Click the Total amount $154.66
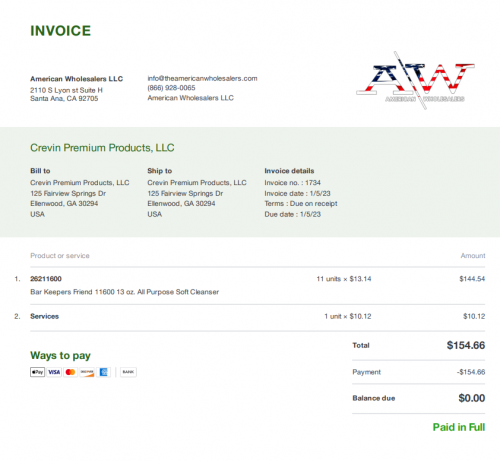Viewport: 500px width, 461px height. click(x=466, y=345)
